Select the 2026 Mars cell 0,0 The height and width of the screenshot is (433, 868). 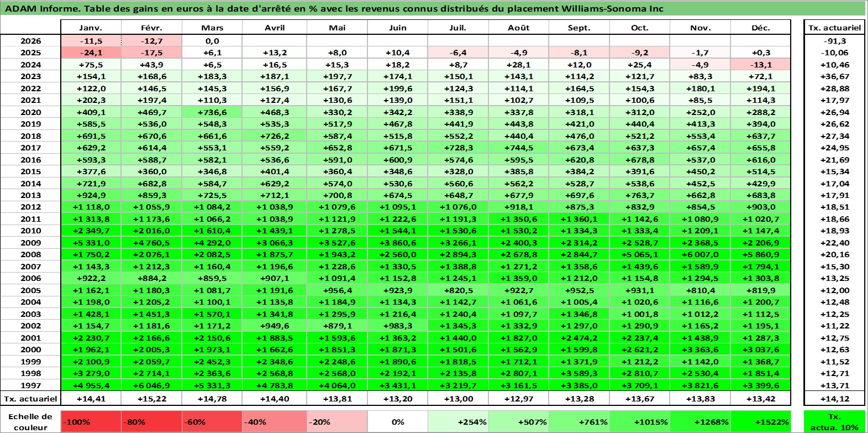click(212, 41)
